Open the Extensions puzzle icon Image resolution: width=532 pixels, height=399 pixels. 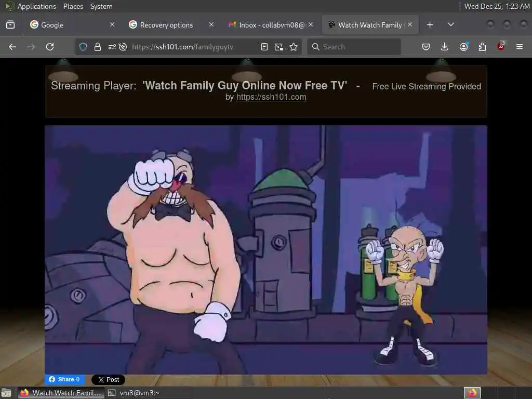point(482,47)
